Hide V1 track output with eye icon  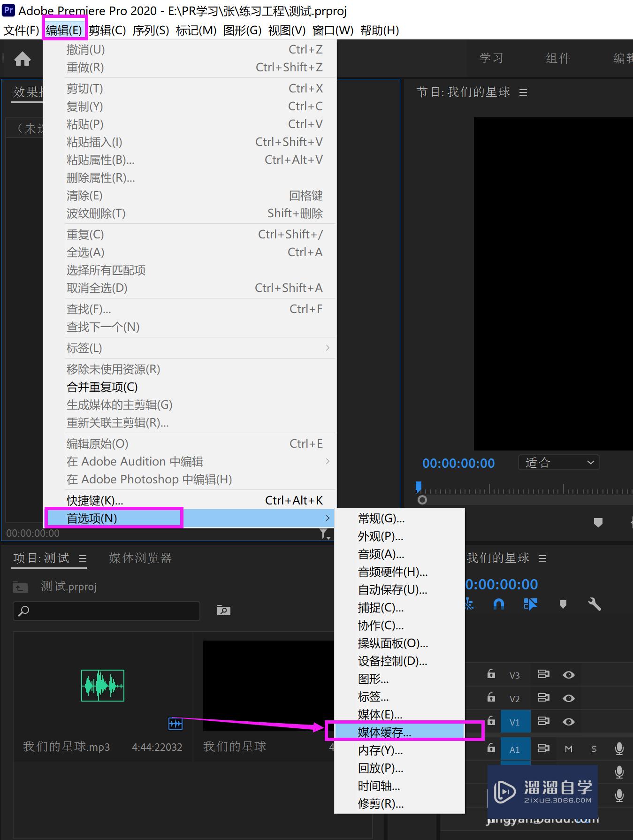click(569, 721)
